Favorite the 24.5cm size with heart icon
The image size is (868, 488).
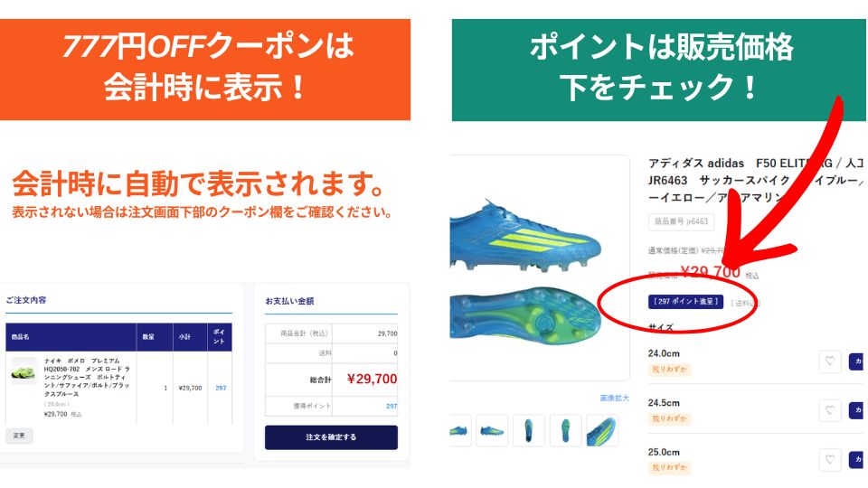pos(829,410)
